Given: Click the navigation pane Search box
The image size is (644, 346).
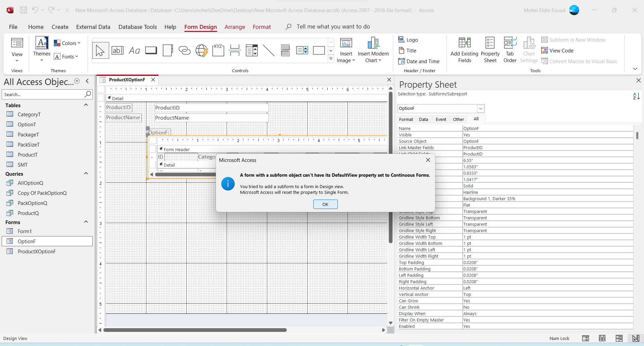Looking at the screenshot, I should coord(43,94).
